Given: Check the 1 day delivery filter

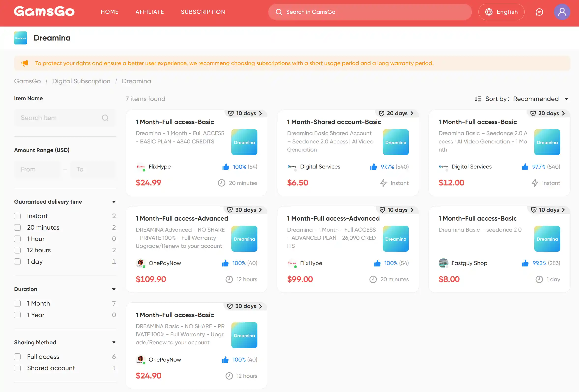Looking at the screenshot, I should tap(17, 262).
